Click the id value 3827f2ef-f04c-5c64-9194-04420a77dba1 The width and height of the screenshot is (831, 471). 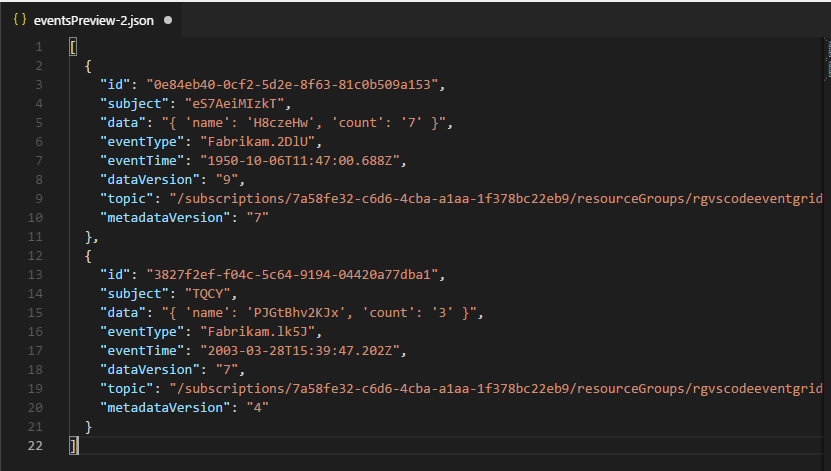point(294,275)
